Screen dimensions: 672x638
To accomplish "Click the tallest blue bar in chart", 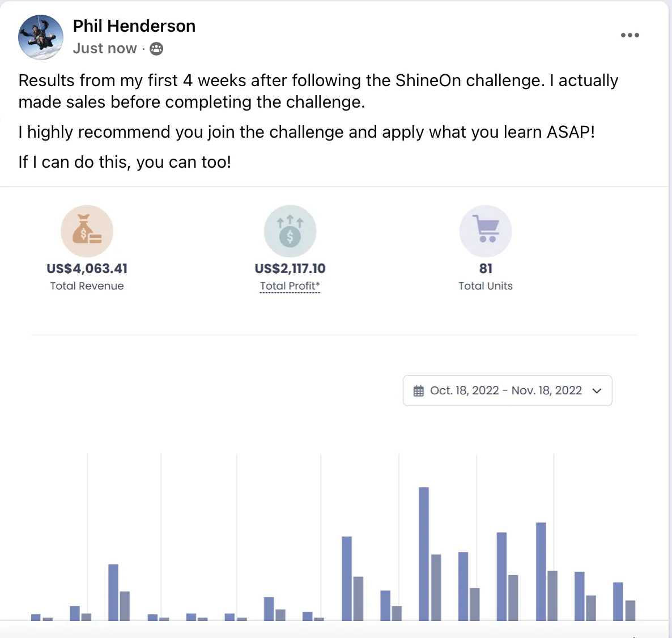I will point(424,554).
